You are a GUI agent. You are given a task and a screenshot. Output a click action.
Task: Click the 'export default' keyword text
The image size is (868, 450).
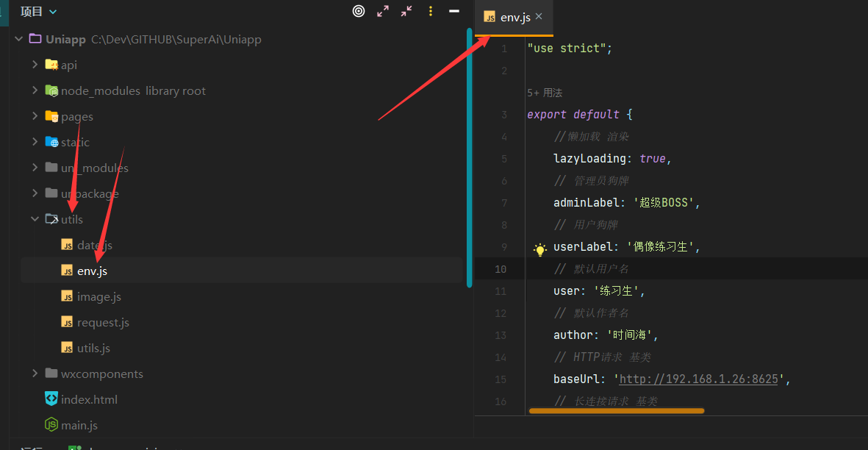click(573, 115)
